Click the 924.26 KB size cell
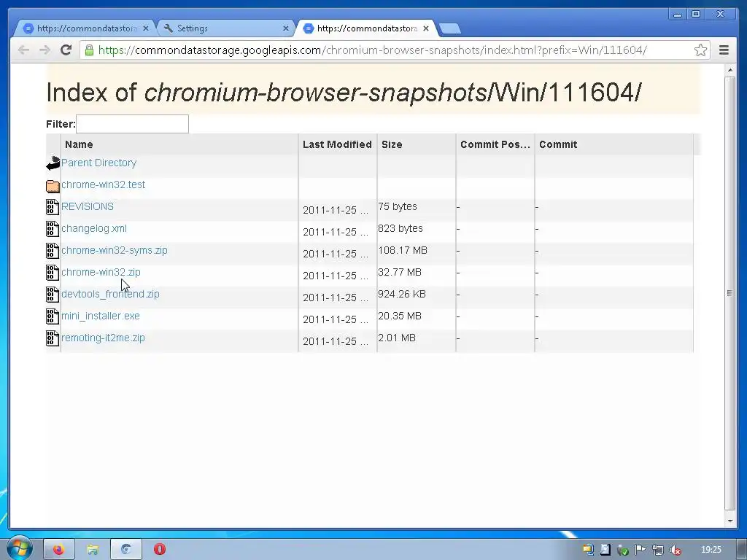The height and width of the screenshot is (560, 747). point(402,295)
